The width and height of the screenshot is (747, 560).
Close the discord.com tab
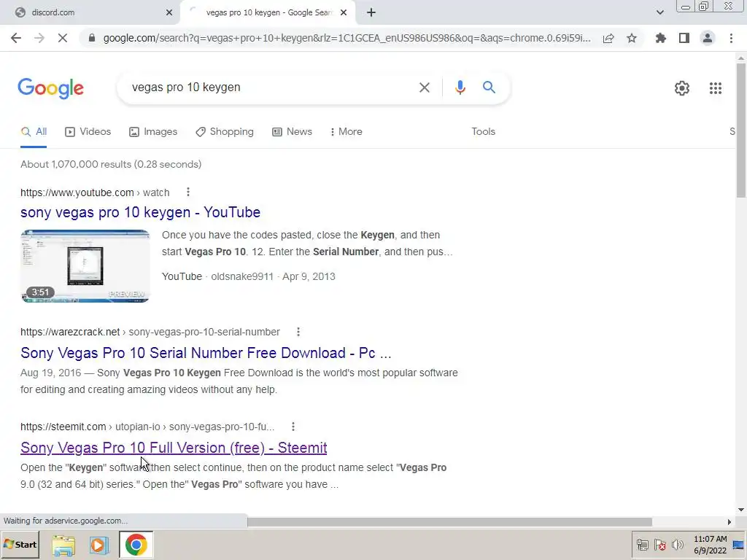169,13
